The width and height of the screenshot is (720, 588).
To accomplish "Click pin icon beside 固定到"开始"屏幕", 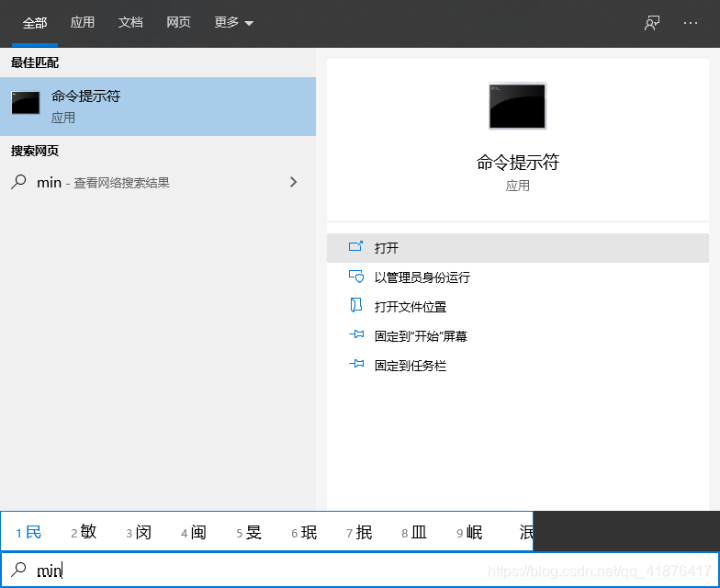I will coord(356,334).
